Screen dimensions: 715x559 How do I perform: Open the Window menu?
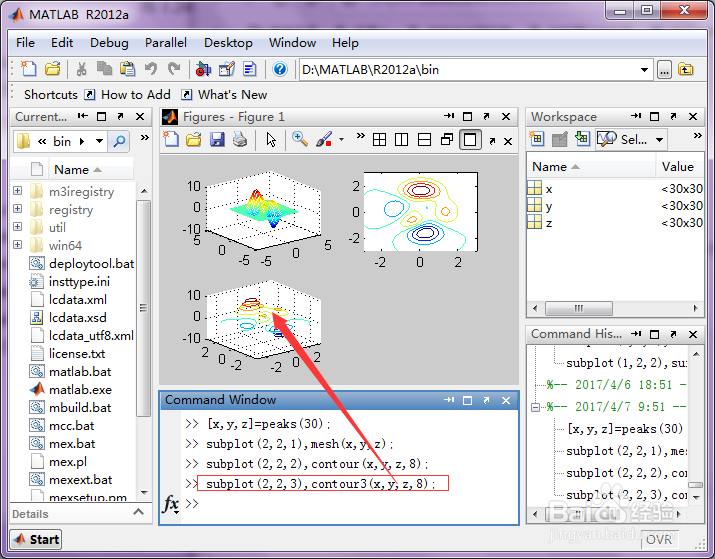[x=292, y=43]
